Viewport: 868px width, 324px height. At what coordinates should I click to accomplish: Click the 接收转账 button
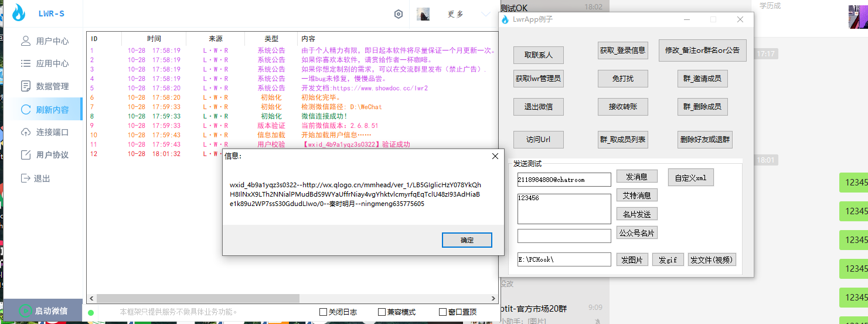(622, 107)
